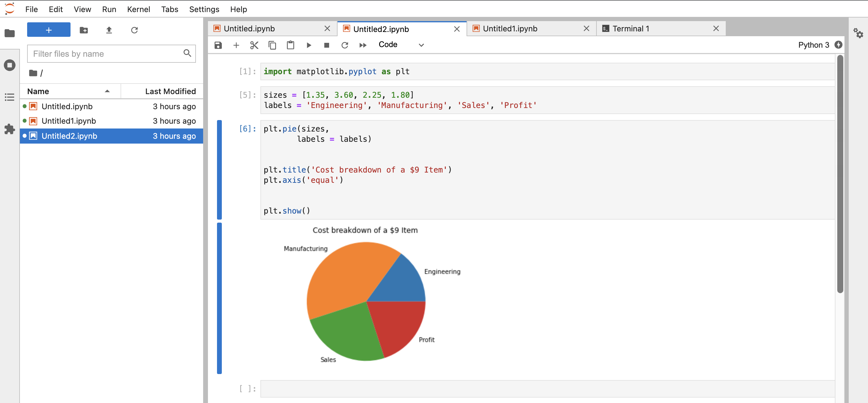The image size is (868, 403).
Task: Run the selected notebook cell
Action: click(x=309, y=45)
